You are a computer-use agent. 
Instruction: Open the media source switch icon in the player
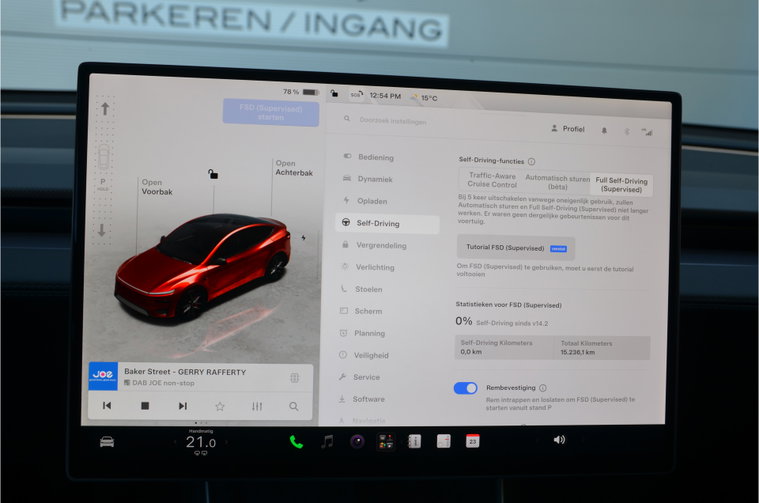click(x=294, y=378)
